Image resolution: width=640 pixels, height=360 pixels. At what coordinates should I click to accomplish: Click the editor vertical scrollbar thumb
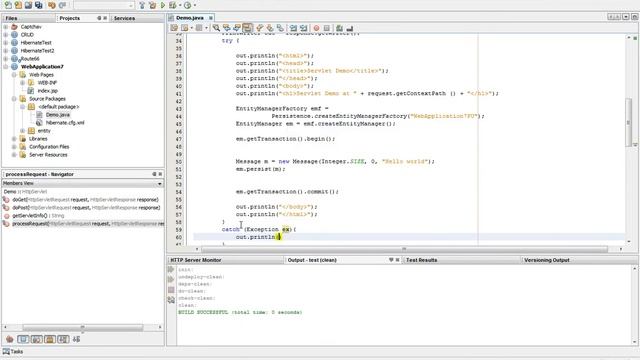629,122
